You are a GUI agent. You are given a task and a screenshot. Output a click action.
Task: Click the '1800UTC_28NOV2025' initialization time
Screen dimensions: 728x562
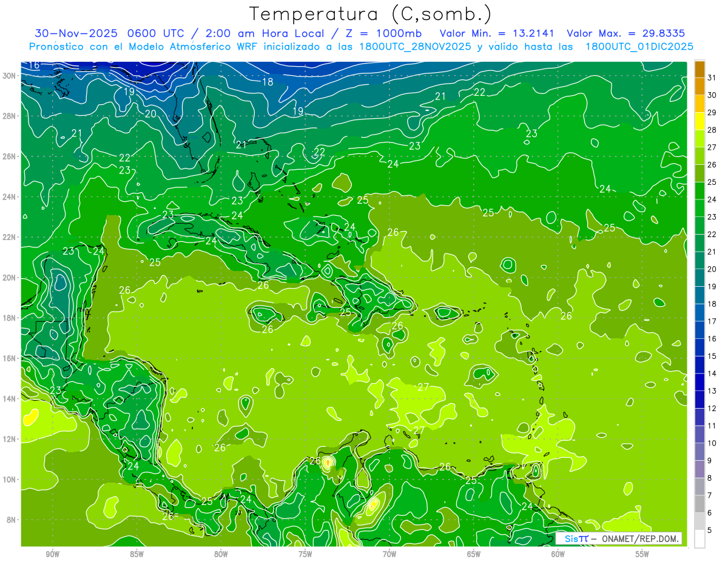414,47
